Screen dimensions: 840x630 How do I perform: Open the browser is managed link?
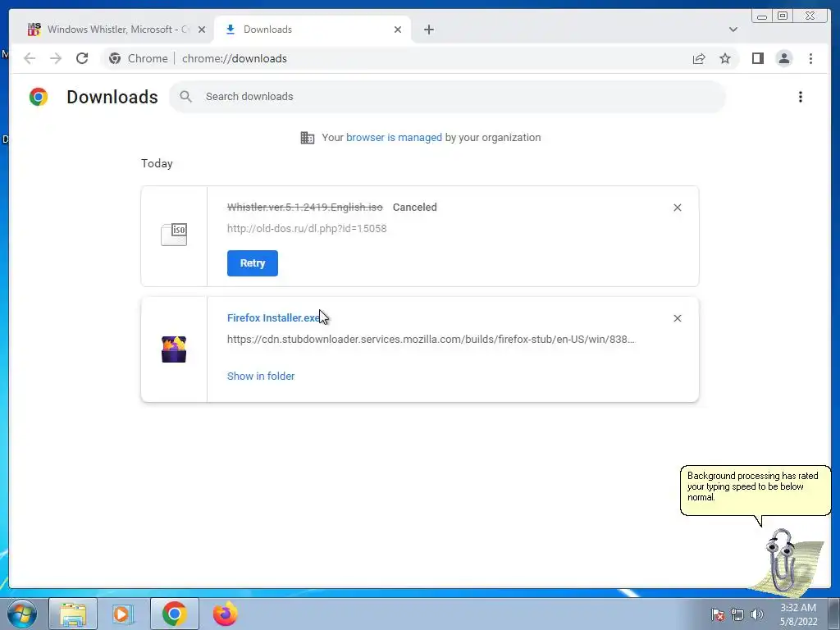click(x=394, y=138)
